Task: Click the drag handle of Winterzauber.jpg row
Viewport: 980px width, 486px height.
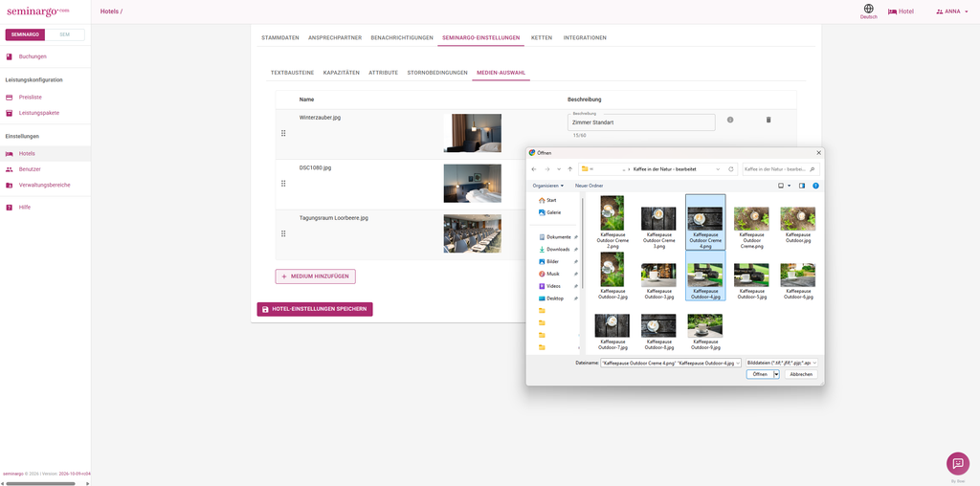Action: (283, 134)
